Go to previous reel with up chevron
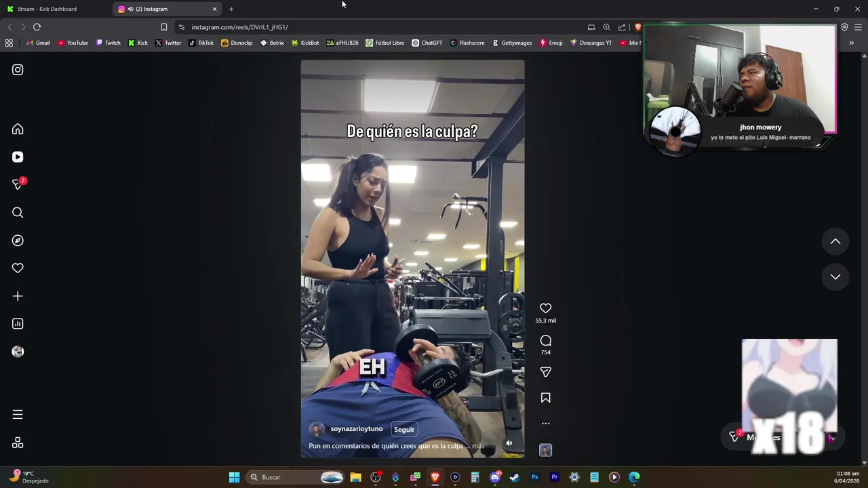 (x=835, y=241)
